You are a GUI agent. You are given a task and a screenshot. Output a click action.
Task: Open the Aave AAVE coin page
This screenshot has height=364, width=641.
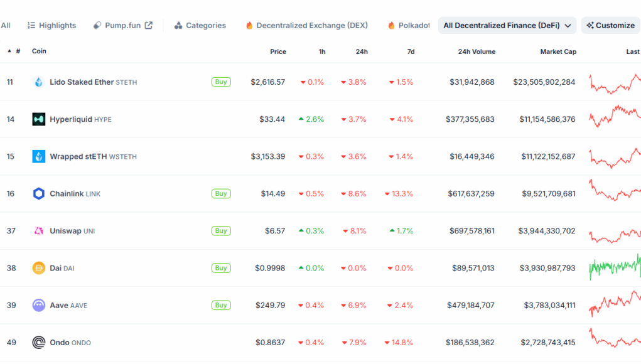coord(68,305)
